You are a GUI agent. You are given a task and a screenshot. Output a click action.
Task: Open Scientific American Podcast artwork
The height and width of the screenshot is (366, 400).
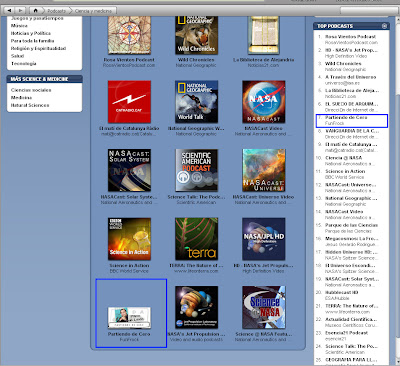(197, 170)
